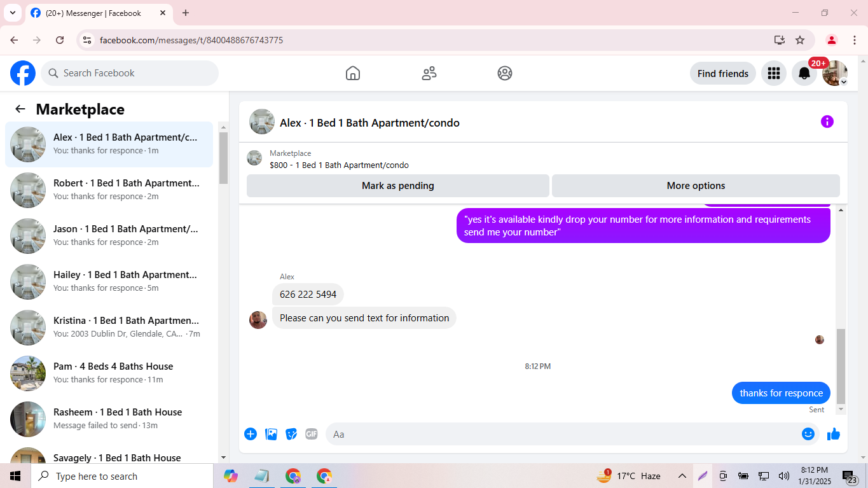The width and height of the screenshot is (868, 488).
Task: Choose a sticker with the sticker icon
Action: coord(291,434)
